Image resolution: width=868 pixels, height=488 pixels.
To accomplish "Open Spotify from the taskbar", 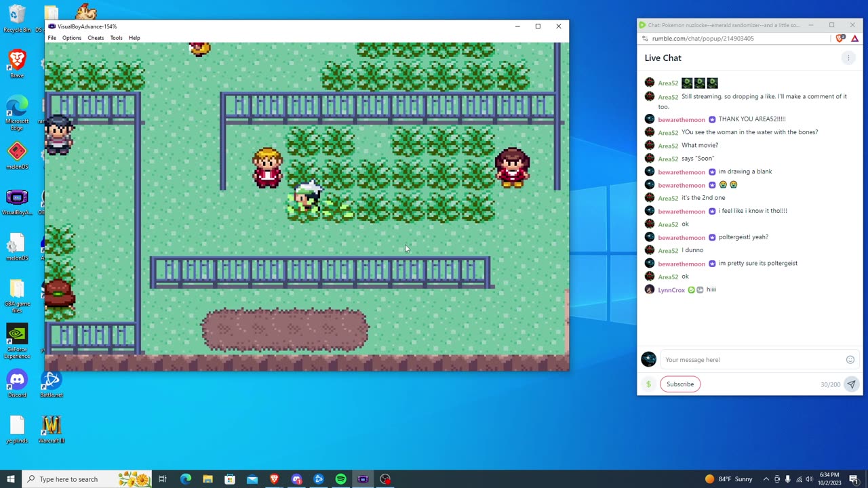I will (340, 479).
